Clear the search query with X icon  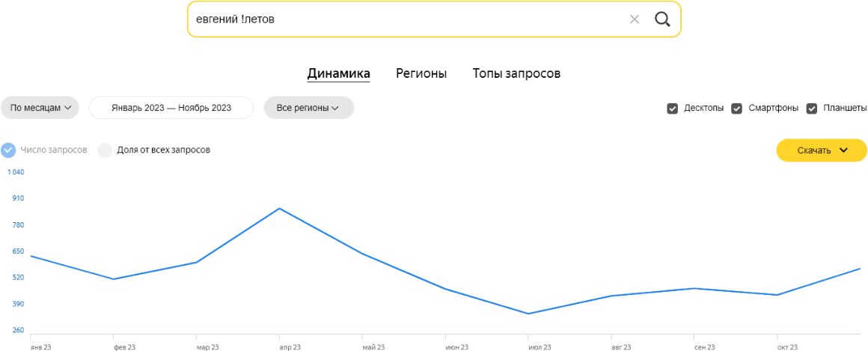(635, 19)
